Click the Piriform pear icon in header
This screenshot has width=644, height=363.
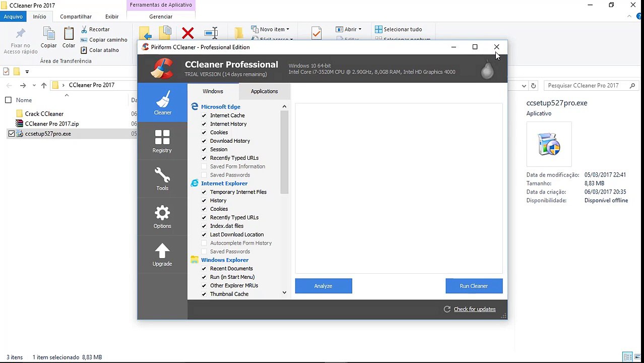pyautogui.click(x=487, y=69)
